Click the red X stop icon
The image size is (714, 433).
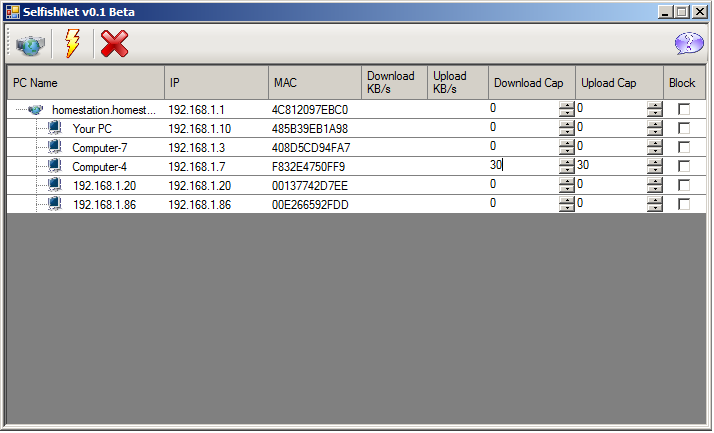pos(115,45)
